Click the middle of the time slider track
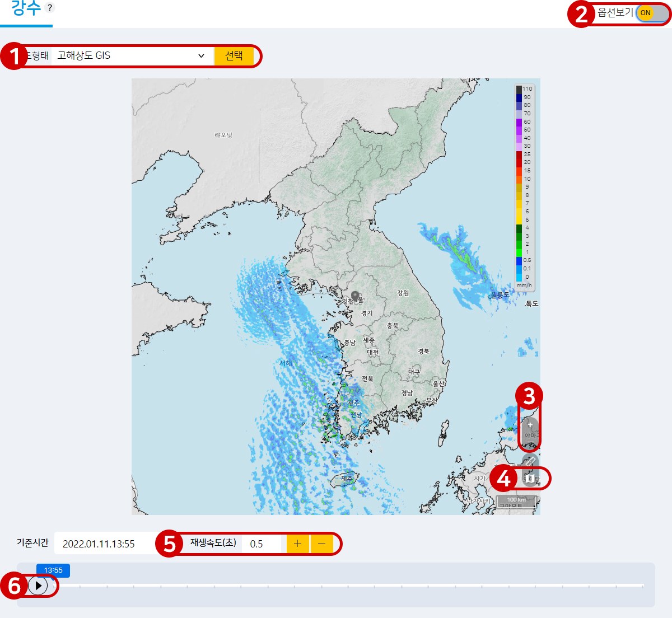Viewport: 672px width, 618px height. 348,586
